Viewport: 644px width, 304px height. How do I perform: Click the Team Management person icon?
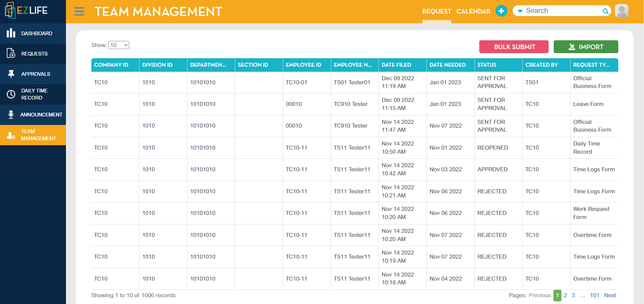click(x=11, y=135)
